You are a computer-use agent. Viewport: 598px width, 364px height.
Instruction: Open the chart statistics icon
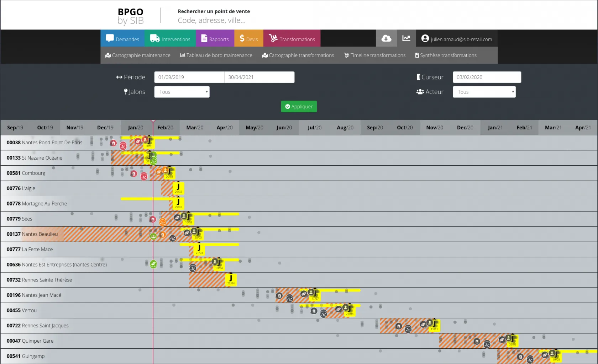406,38
